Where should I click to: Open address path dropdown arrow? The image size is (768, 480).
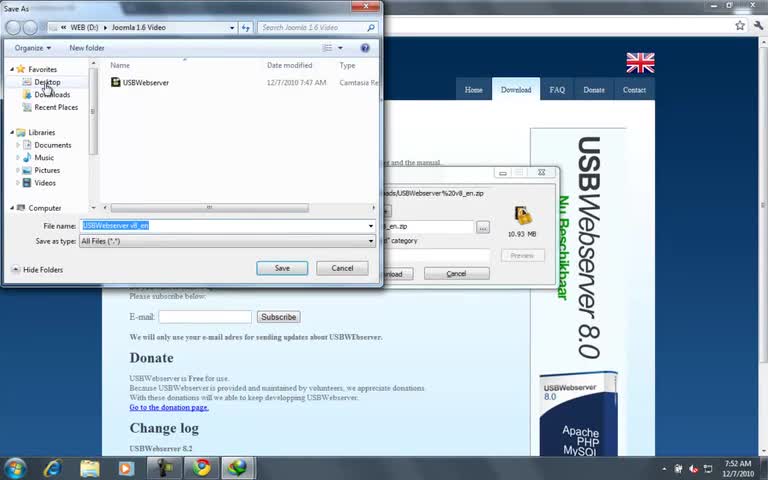point(232,28)
